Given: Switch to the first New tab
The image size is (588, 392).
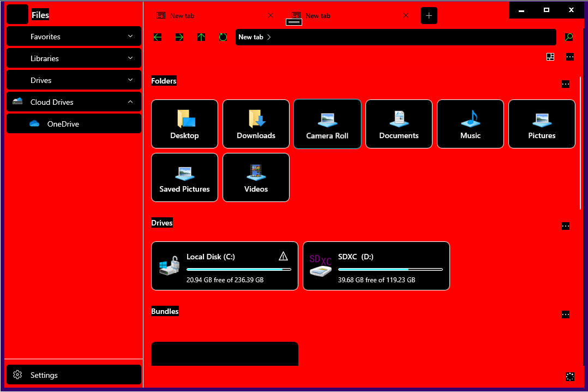Looking at the screenshot, I should pos(214,16).
